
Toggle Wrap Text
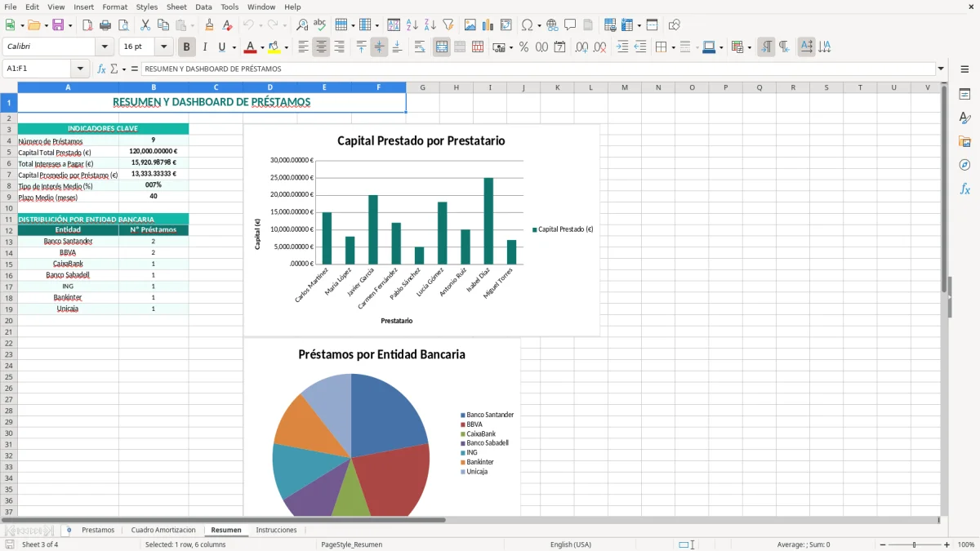point(420,47)
